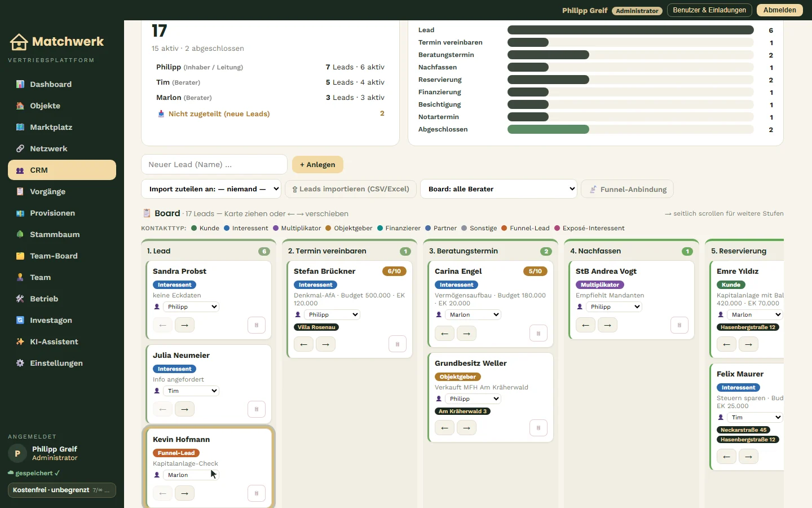The width and height of the screenshot is (812, 508).
Task: Change advisor dropdown on Sandra Probst card
Action: click(x=191, y=307)
